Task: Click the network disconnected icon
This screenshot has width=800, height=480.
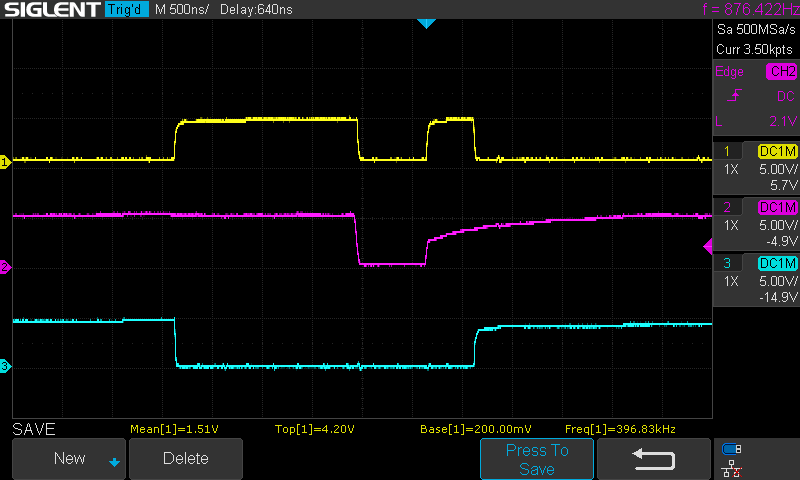Action: click(x=732, y=468)
